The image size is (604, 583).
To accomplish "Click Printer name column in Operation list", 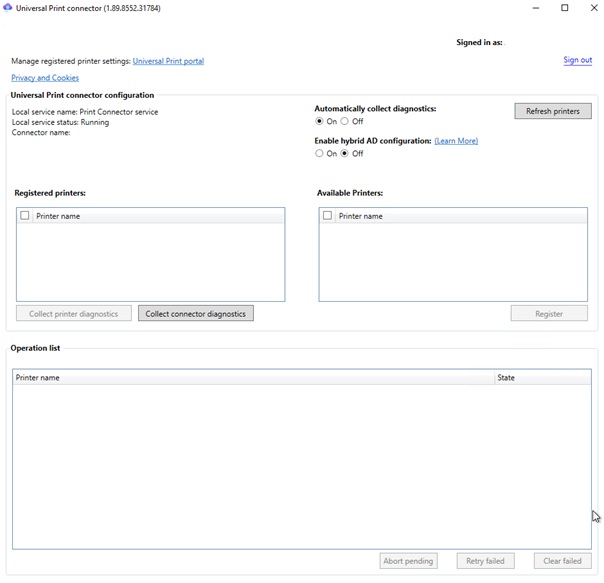I will 253,378.
